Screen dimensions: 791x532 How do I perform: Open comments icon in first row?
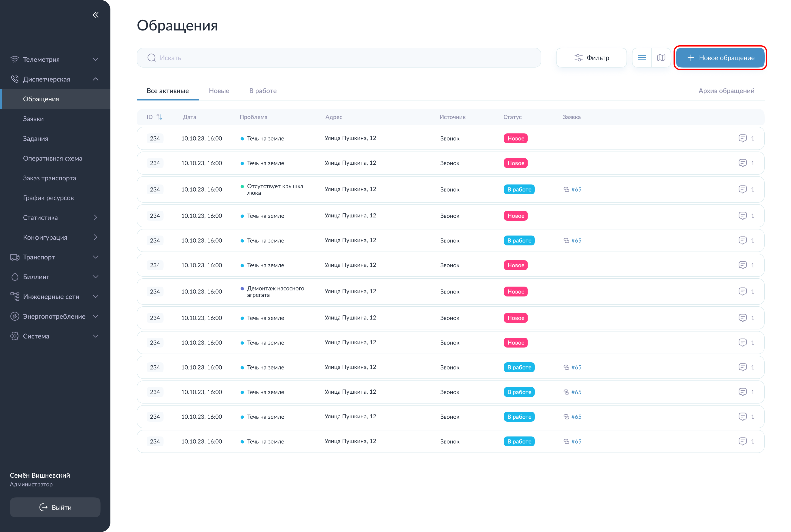[x=742, y=138]
